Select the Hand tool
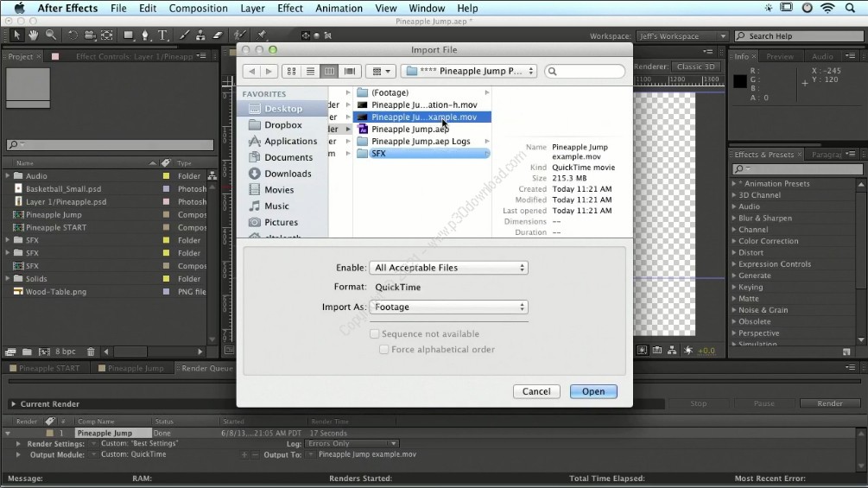 pyautogui.click(x=34, y=35)
